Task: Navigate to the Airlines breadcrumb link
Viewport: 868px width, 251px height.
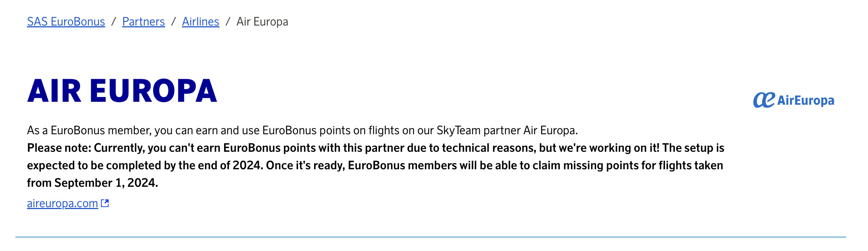Action: (201, 22)
